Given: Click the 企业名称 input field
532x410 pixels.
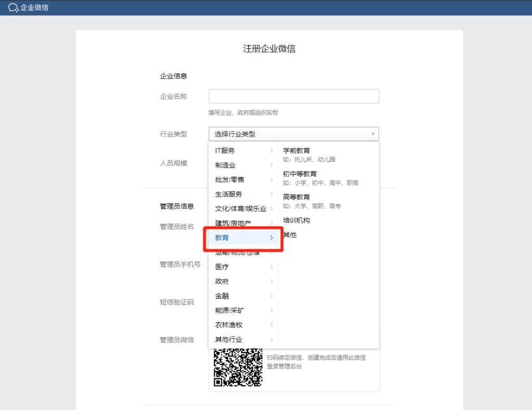Looking at the screenshot, I should coord(294,96).
